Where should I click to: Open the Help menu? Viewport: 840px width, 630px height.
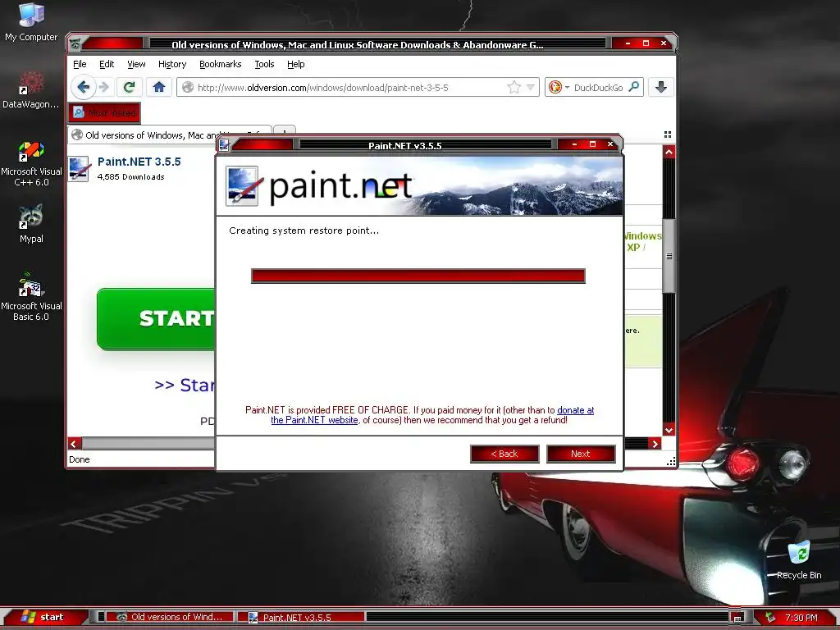click(295, 64)
